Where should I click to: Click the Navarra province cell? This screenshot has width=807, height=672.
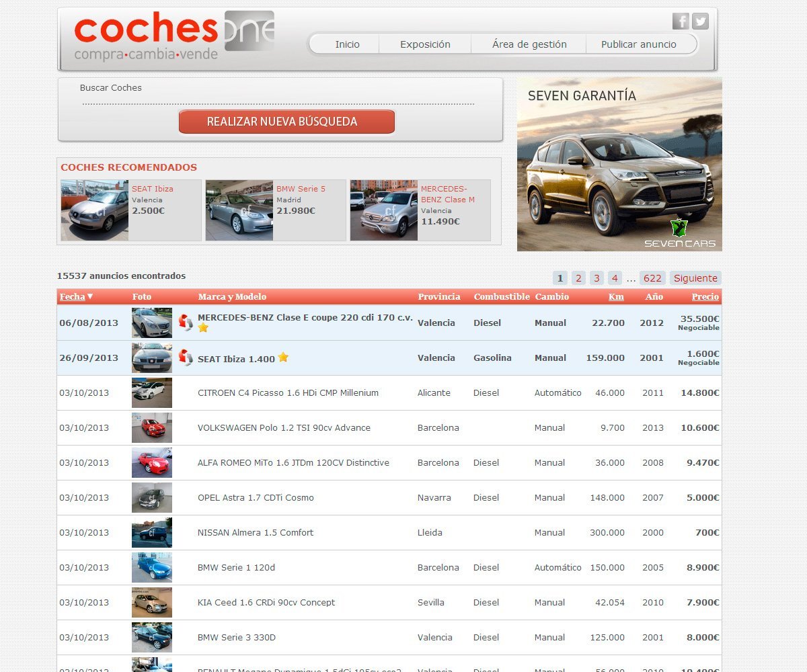(x=434, y=497)
